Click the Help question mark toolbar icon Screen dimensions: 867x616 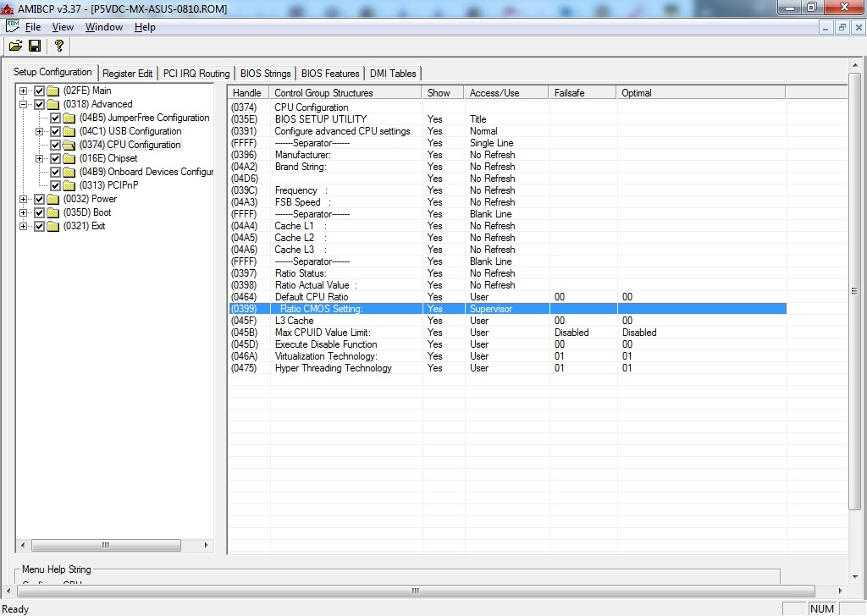click(58, 46)
